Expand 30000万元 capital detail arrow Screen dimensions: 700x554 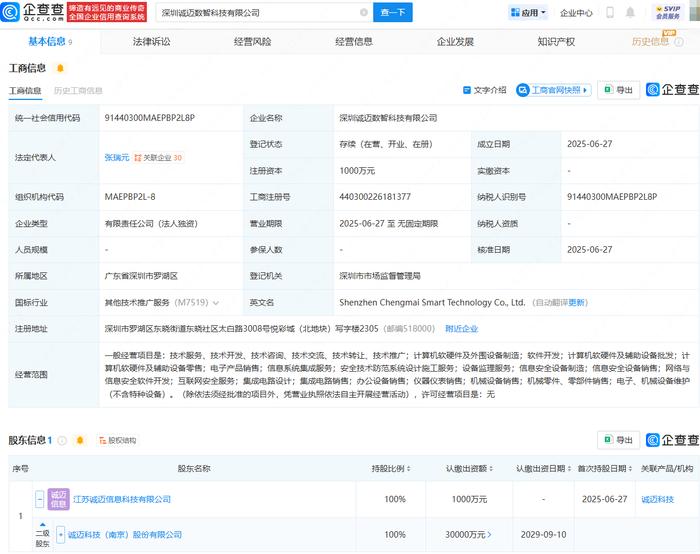[x=489, y=534]
